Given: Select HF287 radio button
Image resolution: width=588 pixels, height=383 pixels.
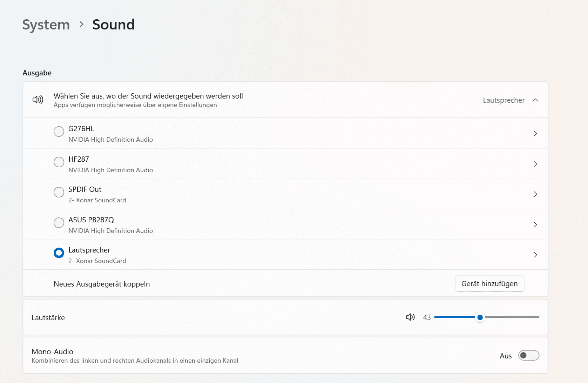Looking at the screenshot, I should 59,162.
